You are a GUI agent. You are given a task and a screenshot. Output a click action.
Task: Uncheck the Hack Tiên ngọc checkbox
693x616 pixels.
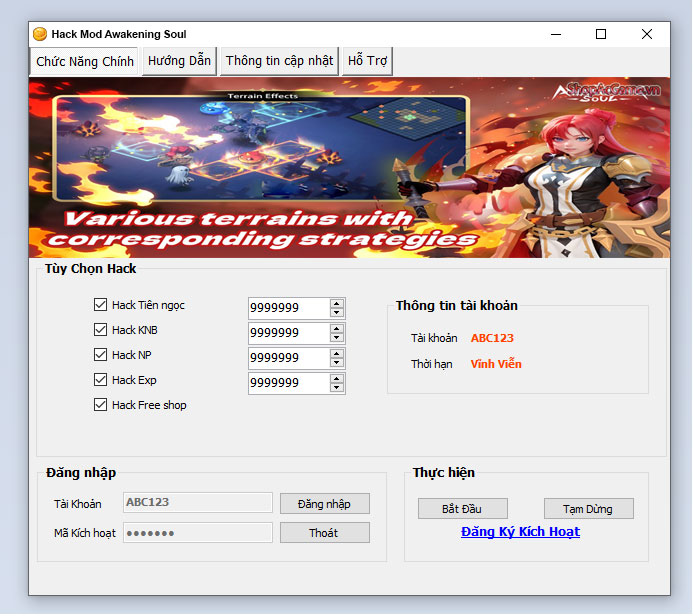100,305
